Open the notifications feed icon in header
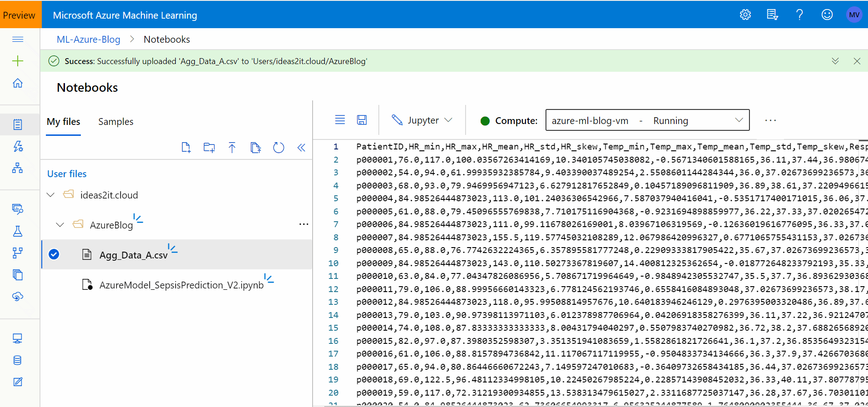868x407 pixels. [772, 15]
